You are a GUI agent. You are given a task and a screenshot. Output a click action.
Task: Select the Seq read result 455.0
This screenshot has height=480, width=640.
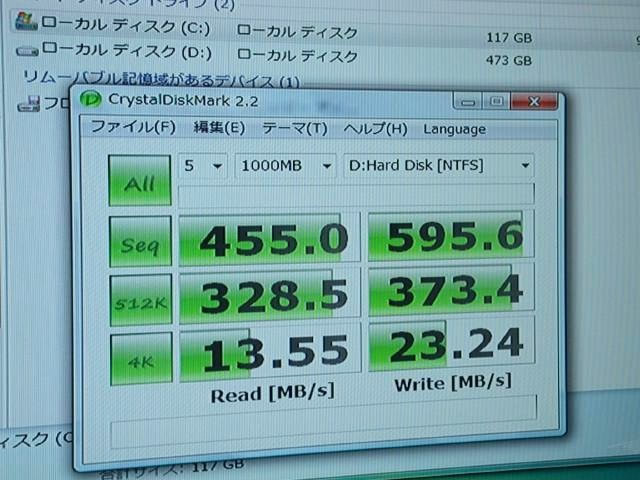point(269,239)
